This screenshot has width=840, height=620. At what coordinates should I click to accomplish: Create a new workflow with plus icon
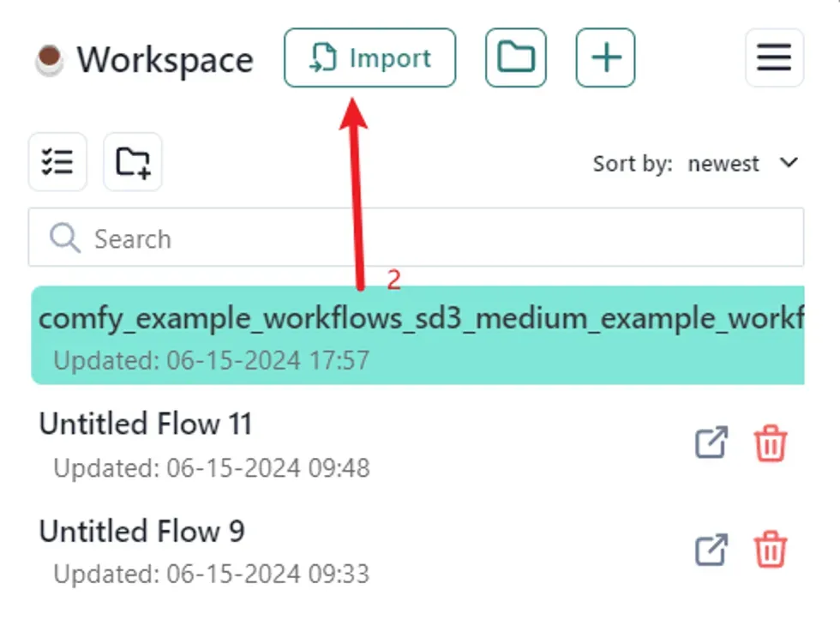[x=605, y=58]
